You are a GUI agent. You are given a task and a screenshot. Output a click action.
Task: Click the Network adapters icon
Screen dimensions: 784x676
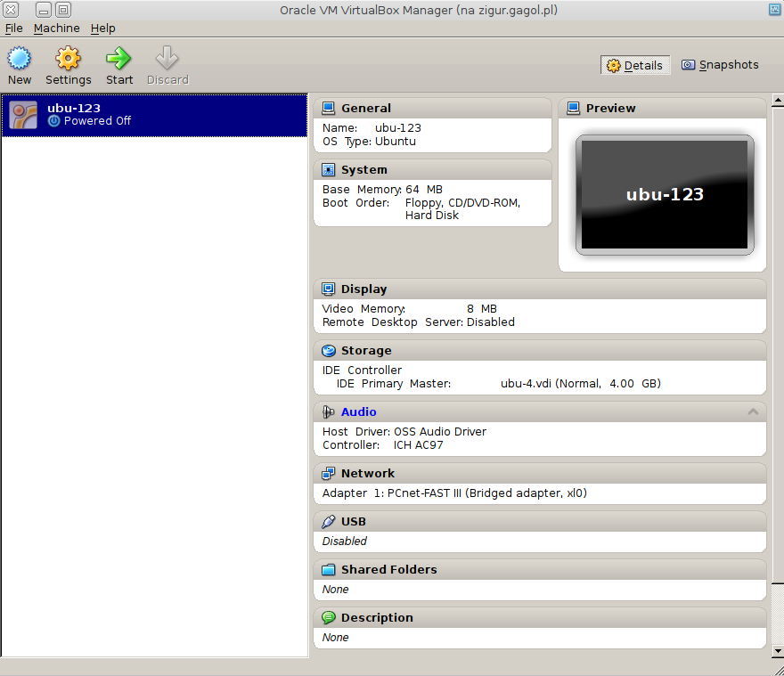coord(328,474)
